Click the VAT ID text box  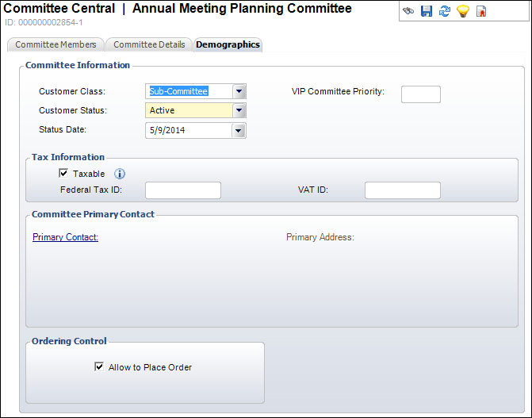coord(403,190)
